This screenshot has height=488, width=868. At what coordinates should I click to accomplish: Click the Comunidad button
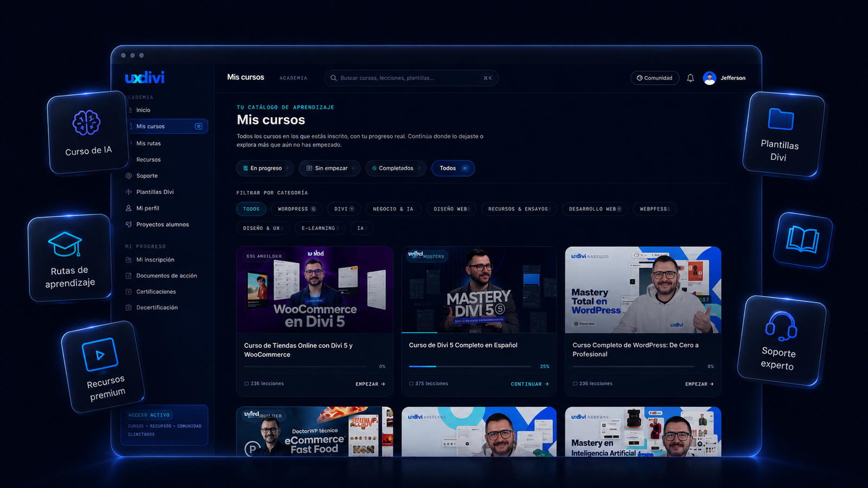click(655, 78)
